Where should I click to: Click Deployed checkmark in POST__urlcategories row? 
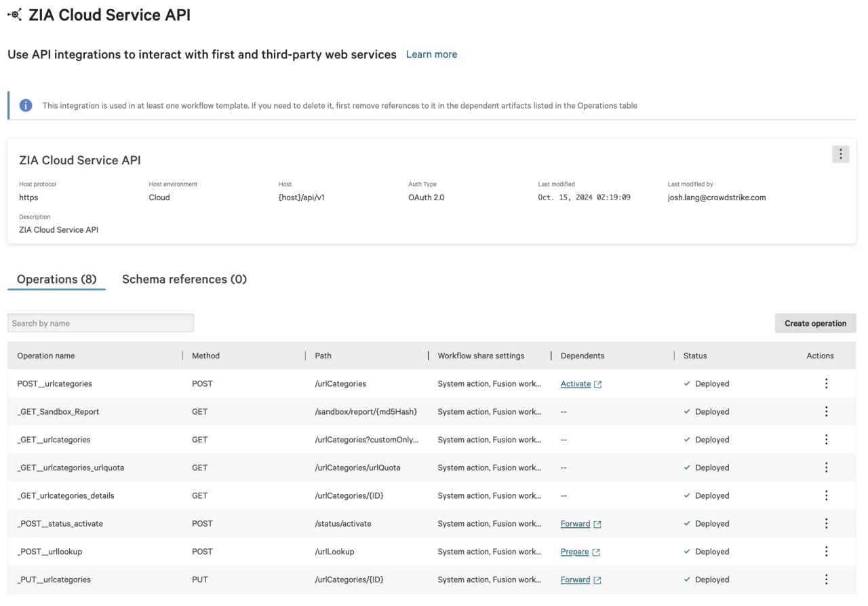click(687, 383)
